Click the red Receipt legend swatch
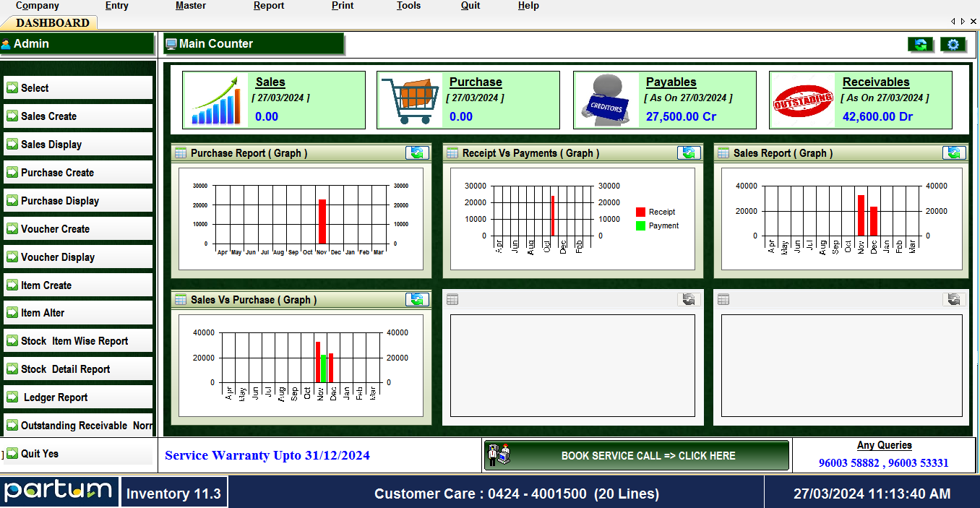Viewport: 980px width, 508px height. pyautogui.click(x=640, y=212)
